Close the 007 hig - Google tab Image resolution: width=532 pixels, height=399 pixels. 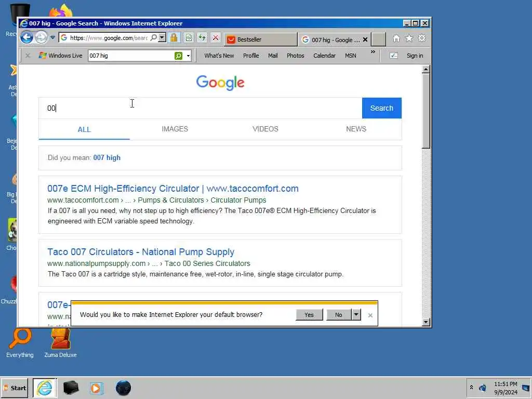365,39
